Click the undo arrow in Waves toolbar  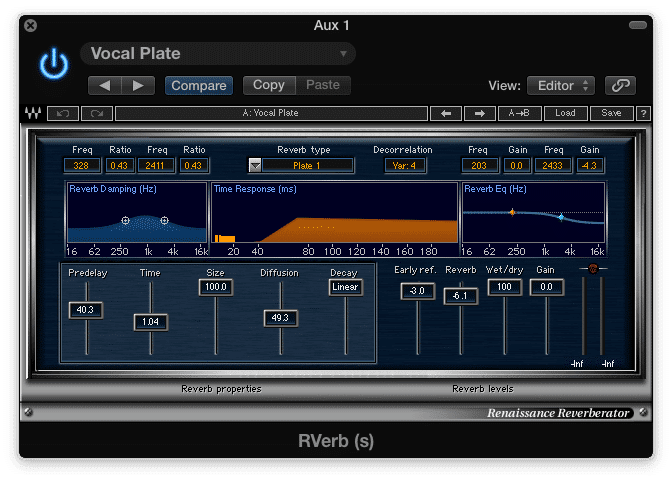coord(63,114)
